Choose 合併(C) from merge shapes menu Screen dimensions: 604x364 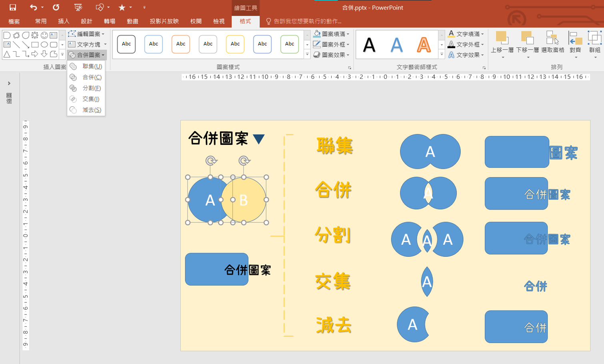tap(86, 77)
